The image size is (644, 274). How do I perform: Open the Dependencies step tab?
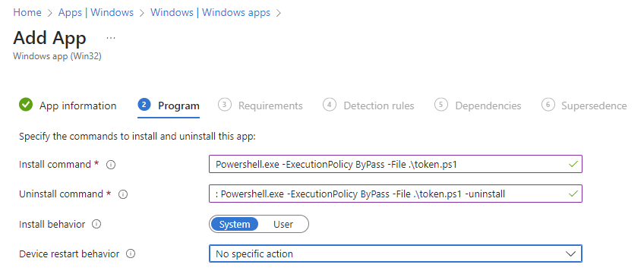tap(478, 106)
